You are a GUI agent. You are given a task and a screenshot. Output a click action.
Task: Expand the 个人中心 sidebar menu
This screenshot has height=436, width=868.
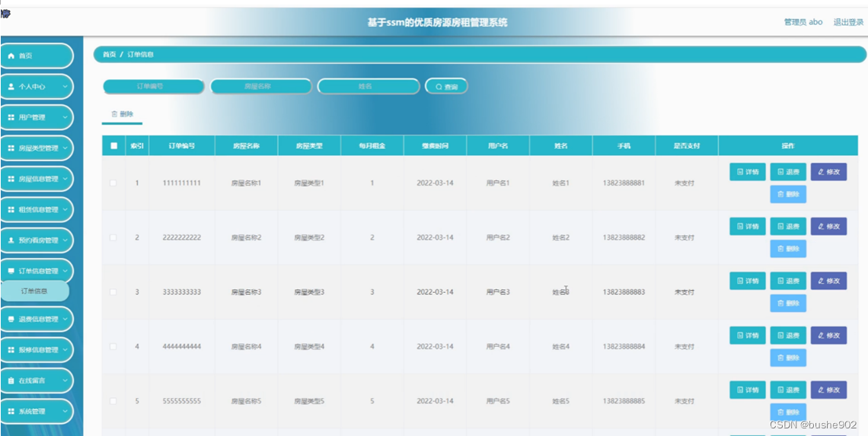point(37,87)
